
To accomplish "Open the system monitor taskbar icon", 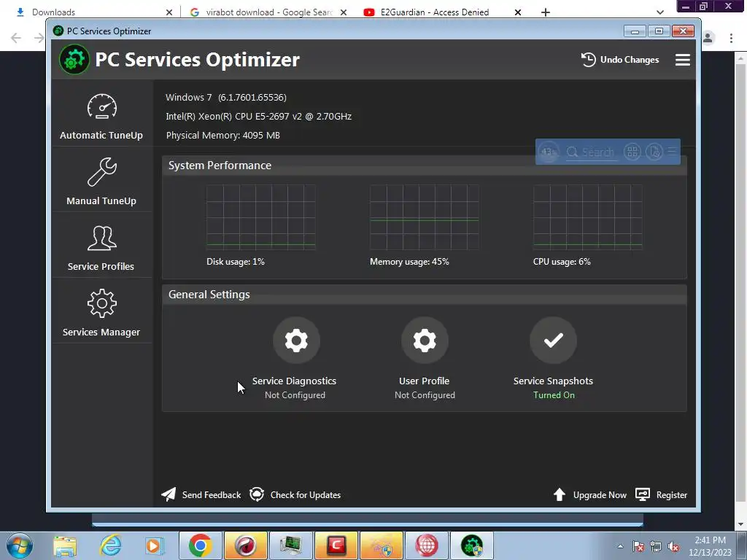I will pyautogui.click(x=291, y=545).
